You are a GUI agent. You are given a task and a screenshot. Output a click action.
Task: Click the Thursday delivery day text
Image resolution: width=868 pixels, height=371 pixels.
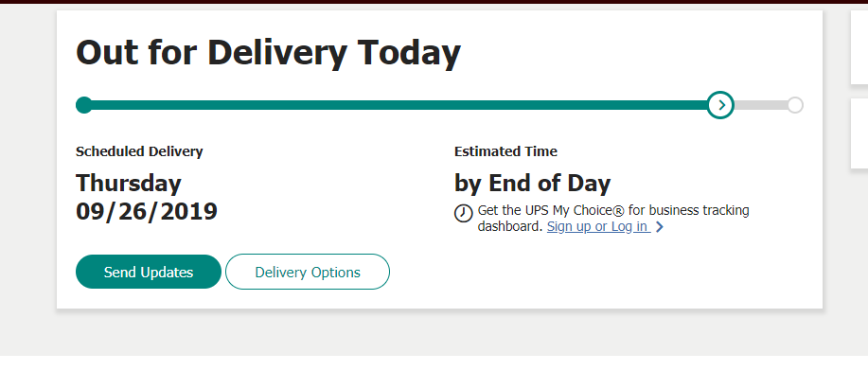[129, 184]
